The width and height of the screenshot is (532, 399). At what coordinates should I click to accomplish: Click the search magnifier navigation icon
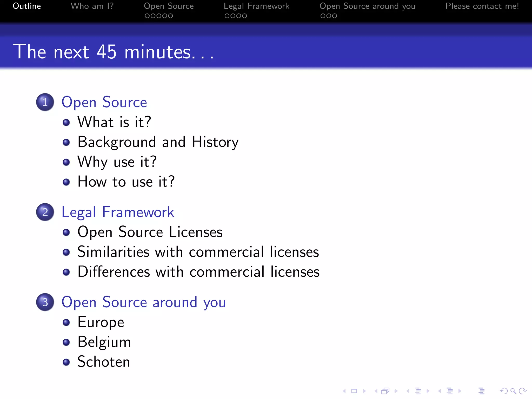[513, 391]
